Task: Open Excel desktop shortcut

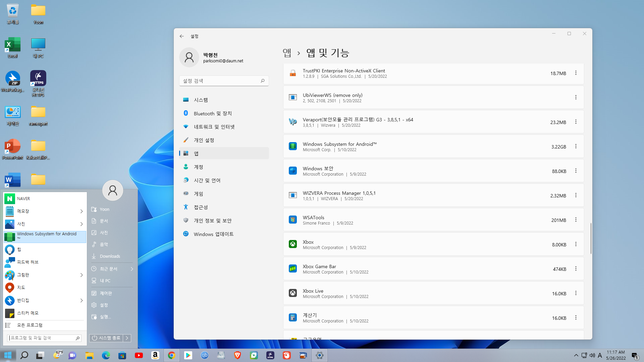Action: (x=13, y=48)
